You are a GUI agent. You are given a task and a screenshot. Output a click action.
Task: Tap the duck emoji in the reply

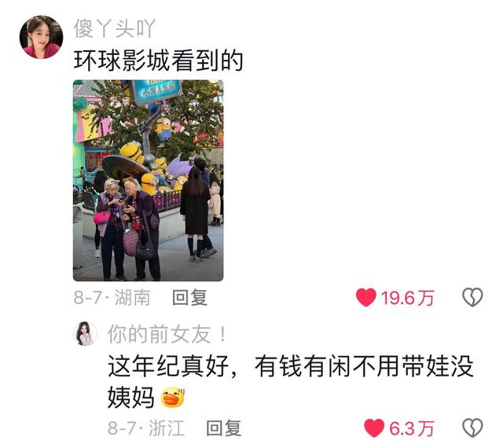[x=173, y=397]
